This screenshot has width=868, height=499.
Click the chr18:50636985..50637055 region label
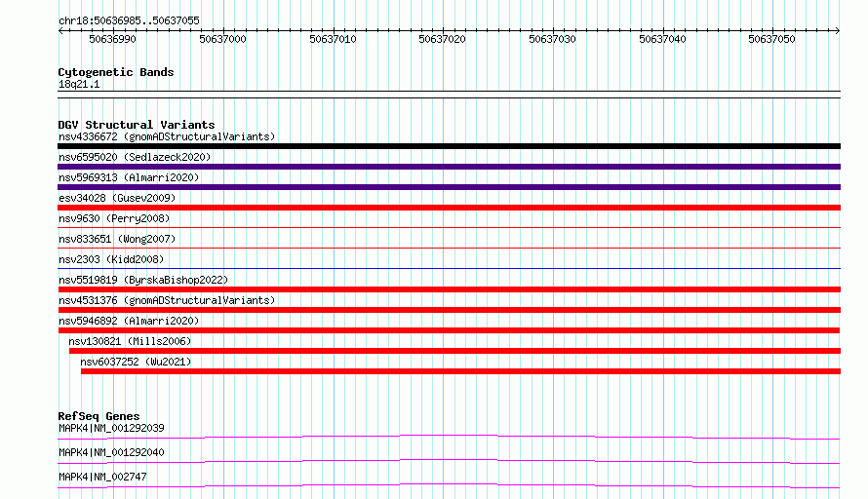(x=129, y=20)
